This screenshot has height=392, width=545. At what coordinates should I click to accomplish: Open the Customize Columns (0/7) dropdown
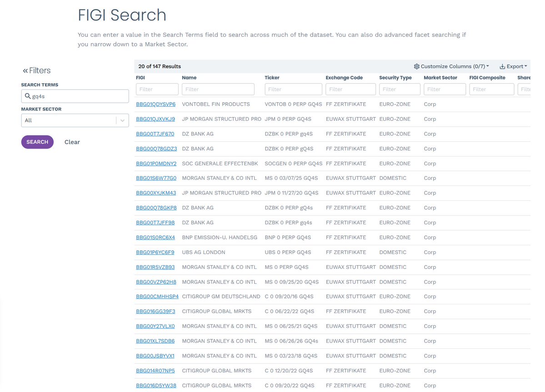point(451,66)
